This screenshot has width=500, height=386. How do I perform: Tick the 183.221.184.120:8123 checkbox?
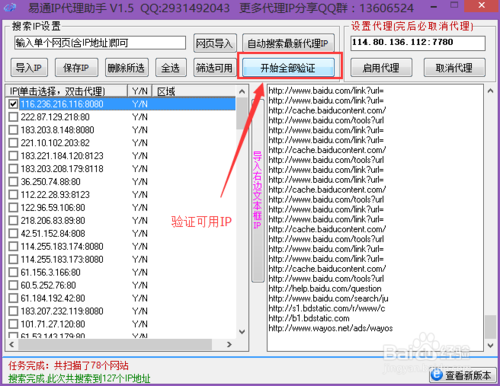coord(13,156)
